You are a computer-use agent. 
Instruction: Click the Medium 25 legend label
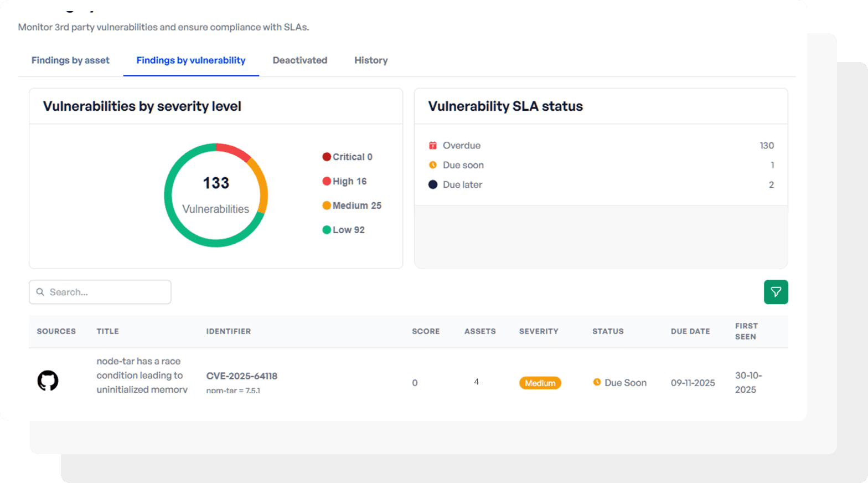pos(357,205)
